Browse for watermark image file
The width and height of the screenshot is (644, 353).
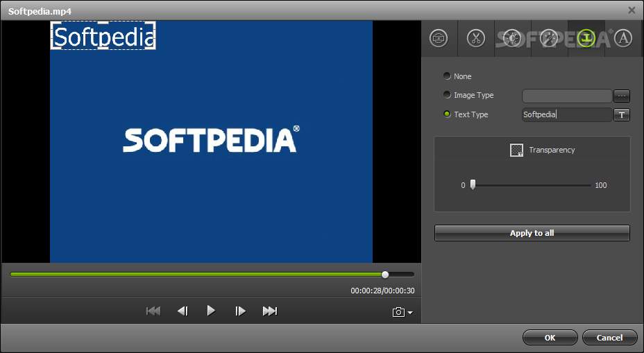[622, 96]
